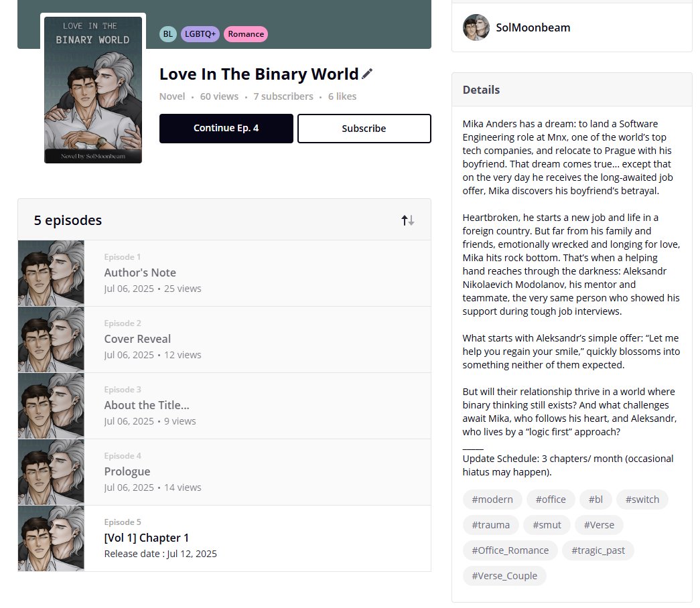Select the #Verse_Couple tag
The image size is (700, 608).
pyautogui.click(x=504, y=576)
